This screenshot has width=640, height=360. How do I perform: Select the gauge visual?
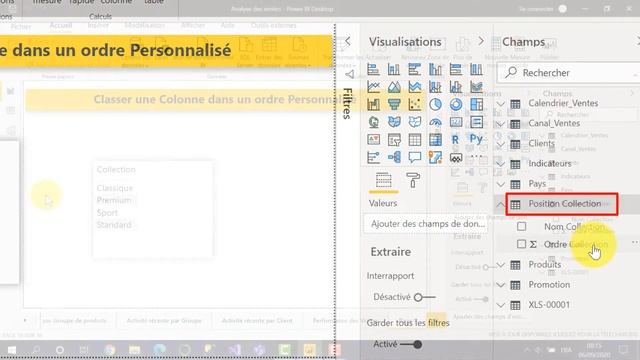[435, 122]
